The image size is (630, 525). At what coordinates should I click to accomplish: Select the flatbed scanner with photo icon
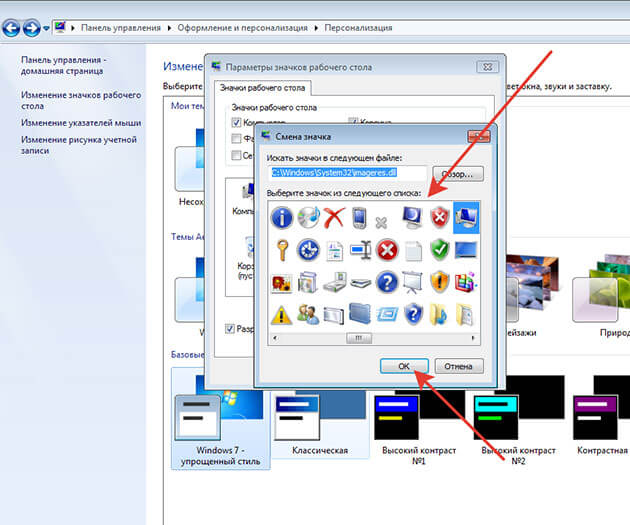click(335, 283)
